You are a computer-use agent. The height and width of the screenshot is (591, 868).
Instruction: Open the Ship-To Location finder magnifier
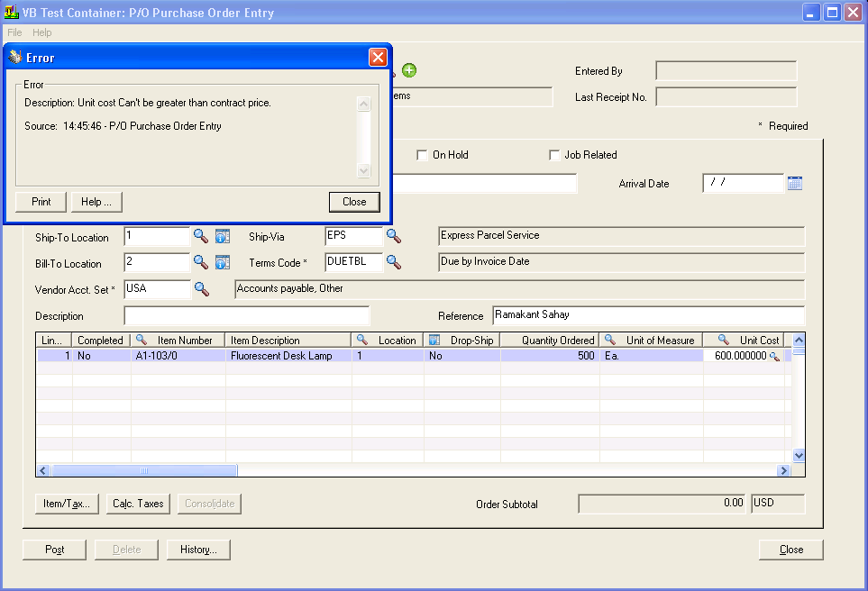tap(201, 237)
